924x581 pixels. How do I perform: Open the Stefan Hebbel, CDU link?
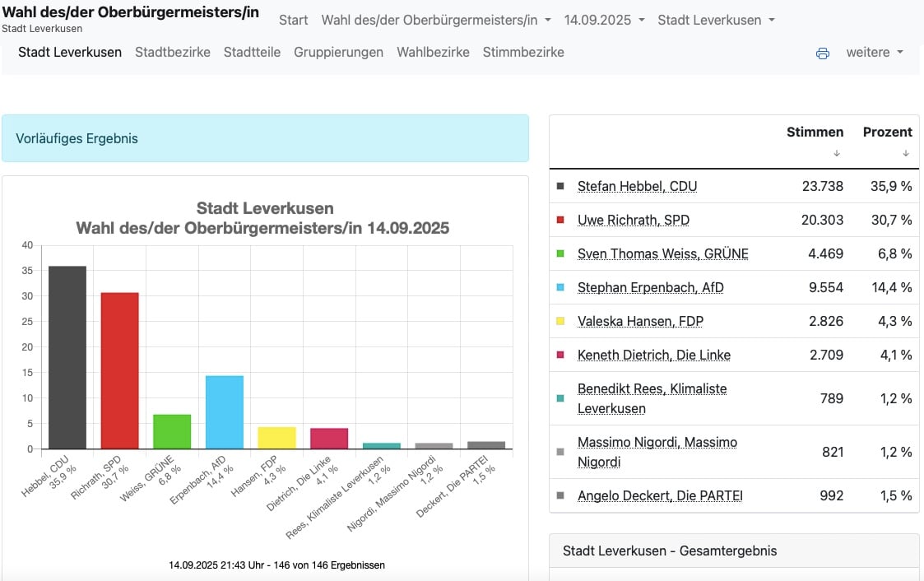[637, 186]
